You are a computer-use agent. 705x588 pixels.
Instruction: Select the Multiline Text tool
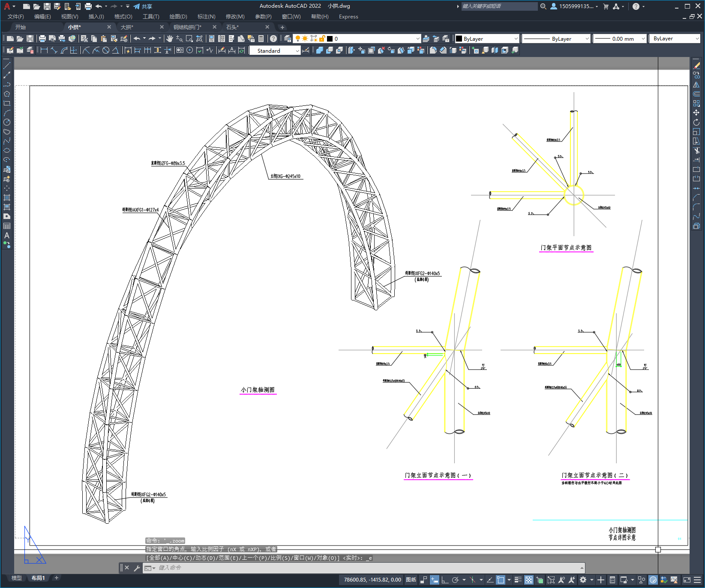coord(7,235)
